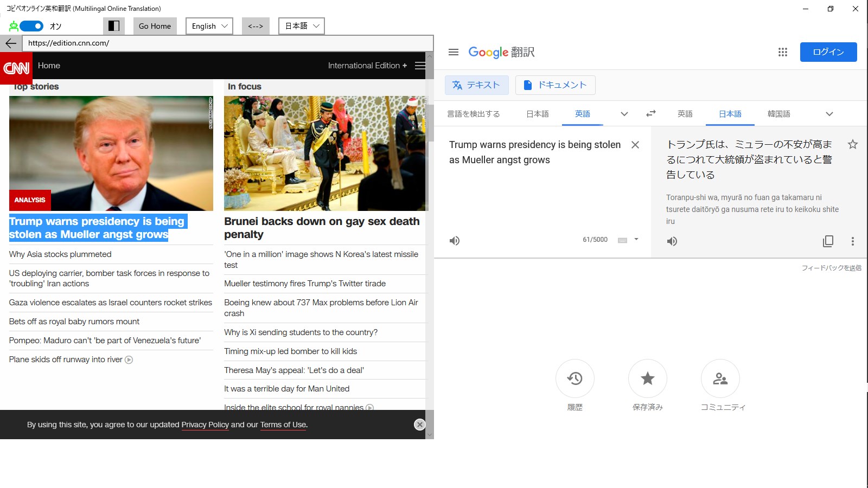Listen to source text audio

coord(455,241)
